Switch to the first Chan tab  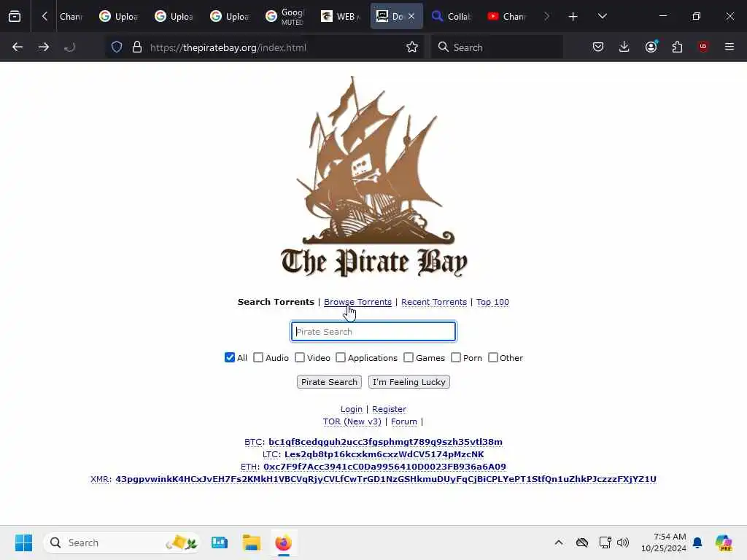[x=71, y=17]
